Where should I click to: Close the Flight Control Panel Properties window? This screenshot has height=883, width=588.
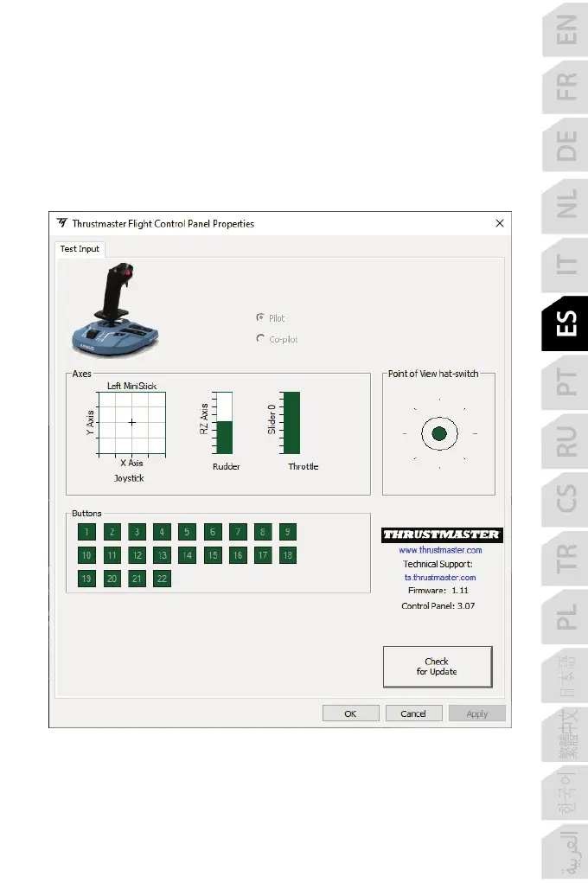click(x=500, y=224)
